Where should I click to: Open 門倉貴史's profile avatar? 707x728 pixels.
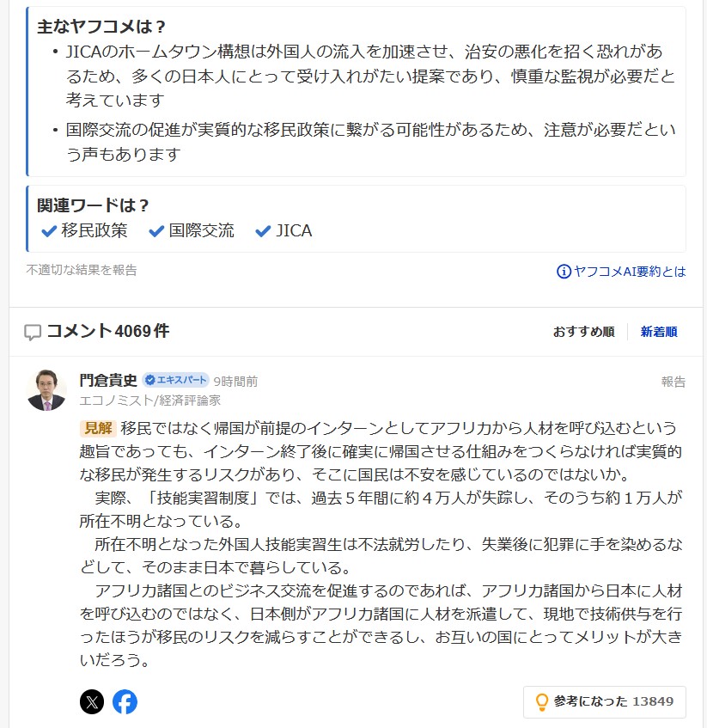46,390
